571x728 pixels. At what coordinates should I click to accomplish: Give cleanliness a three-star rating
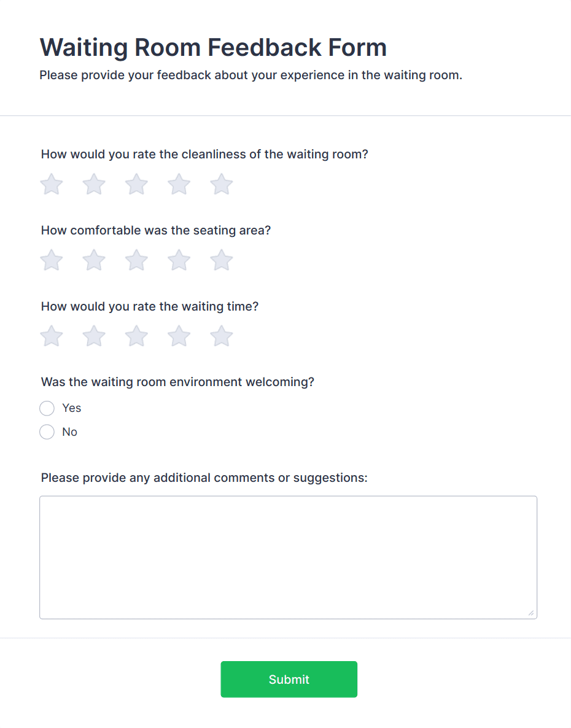[x=136, y=184]
